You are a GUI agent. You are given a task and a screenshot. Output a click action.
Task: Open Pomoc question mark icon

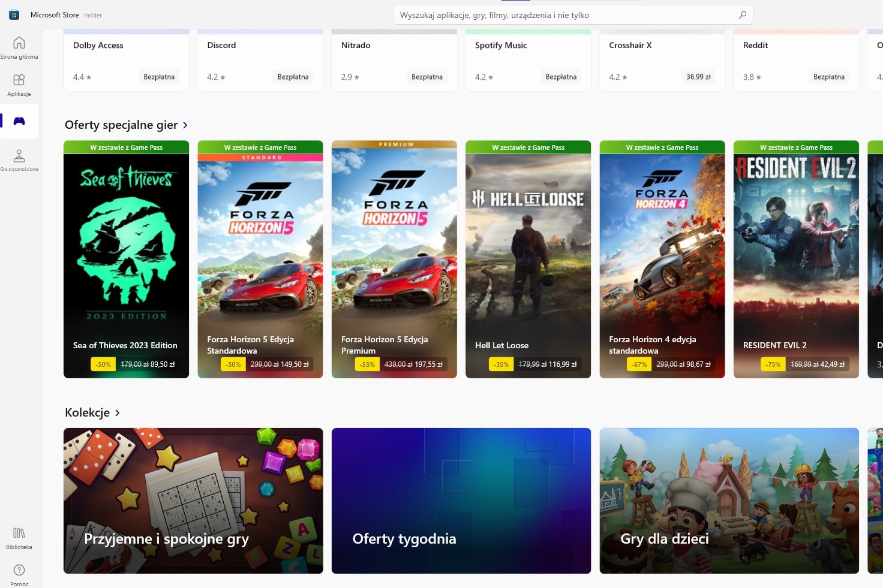click(x=19, y=571)
